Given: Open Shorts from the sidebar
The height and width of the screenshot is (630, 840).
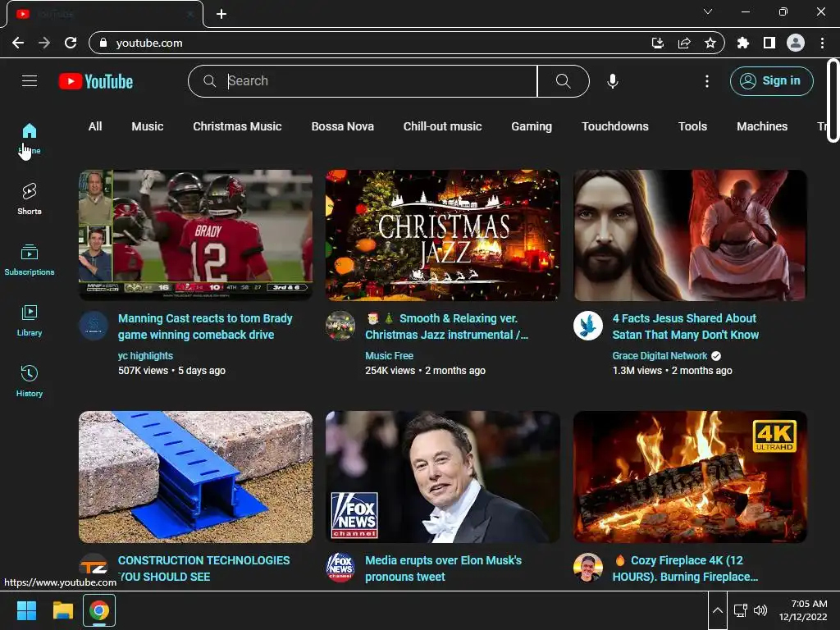Looking at the screenshot, I should pyautogui.click(x=30, y=199).
